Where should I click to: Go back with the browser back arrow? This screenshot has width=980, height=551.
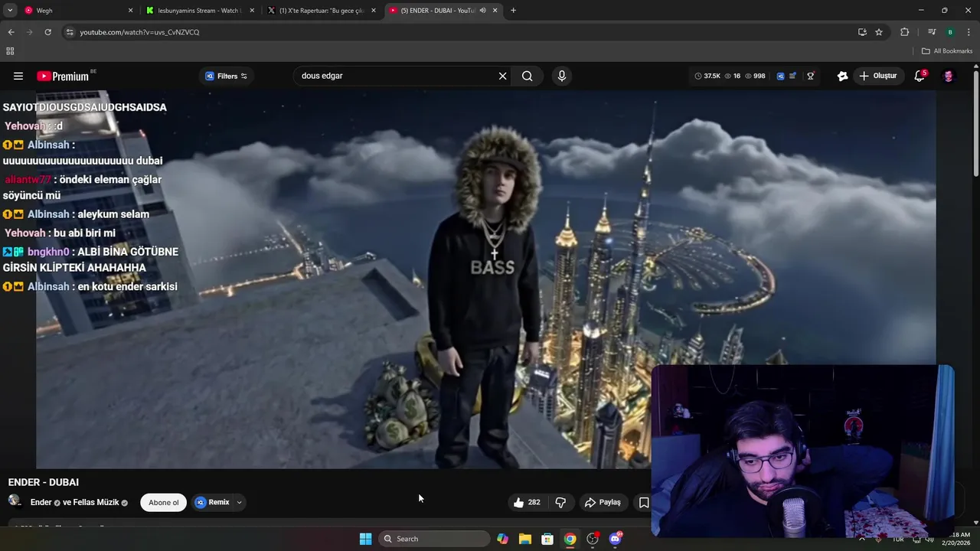(11, 32)
